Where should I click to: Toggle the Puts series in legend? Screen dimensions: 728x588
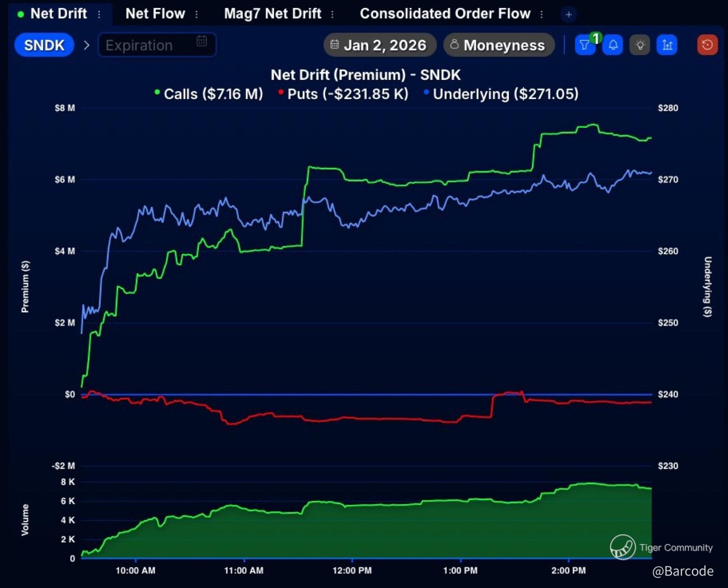coord(343,94)
